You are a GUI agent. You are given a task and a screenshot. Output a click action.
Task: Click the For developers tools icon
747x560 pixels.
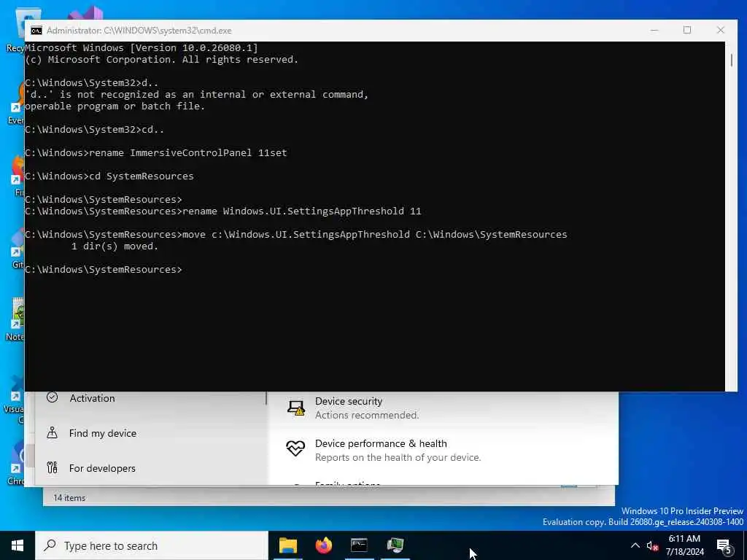(53, 467)
